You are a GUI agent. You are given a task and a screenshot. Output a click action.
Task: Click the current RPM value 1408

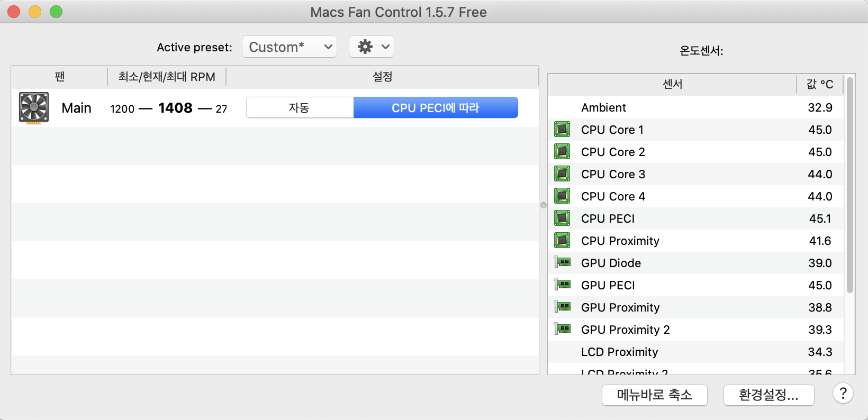pos(175,108)
